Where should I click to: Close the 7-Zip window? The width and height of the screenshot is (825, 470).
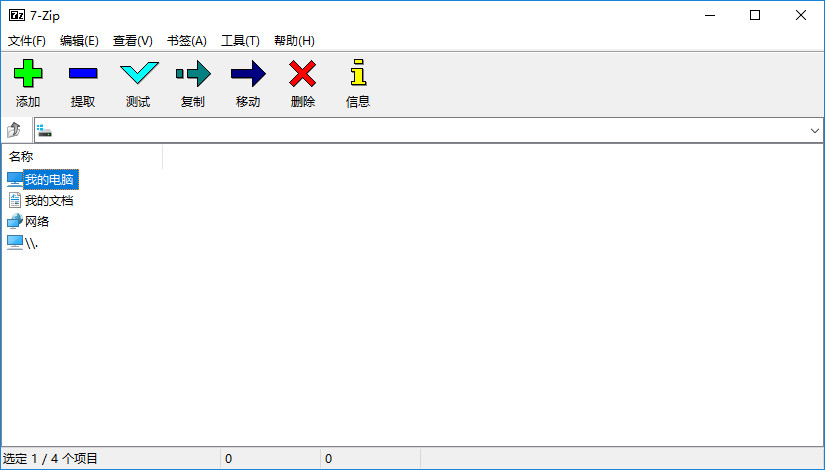[801, 15]
